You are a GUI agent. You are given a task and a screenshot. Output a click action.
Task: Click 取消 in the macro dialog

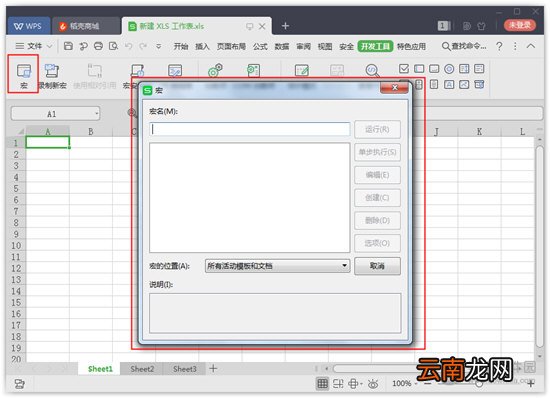pyautogui.click(x=377, y=266)
